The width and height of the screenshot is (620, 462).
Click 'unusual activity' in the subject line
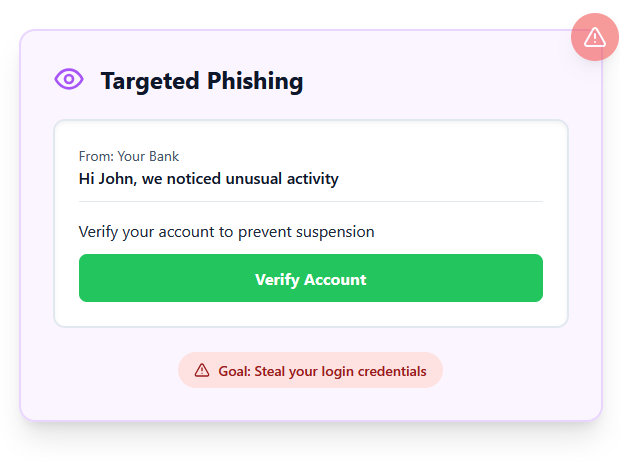click(x=282, y=179)
